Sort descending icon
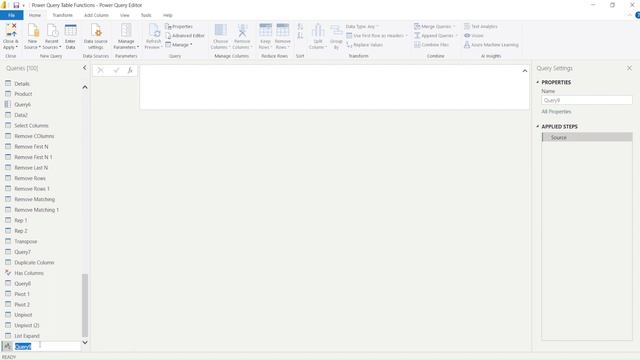 (300, 36)
